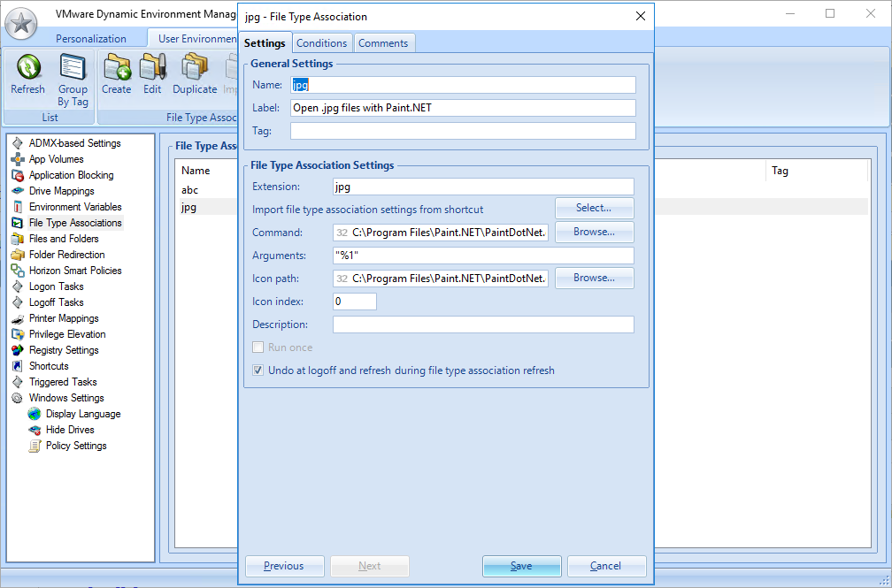
Task: Select Drive Mappings in the sidebar
Action: [x=61, y=191]
